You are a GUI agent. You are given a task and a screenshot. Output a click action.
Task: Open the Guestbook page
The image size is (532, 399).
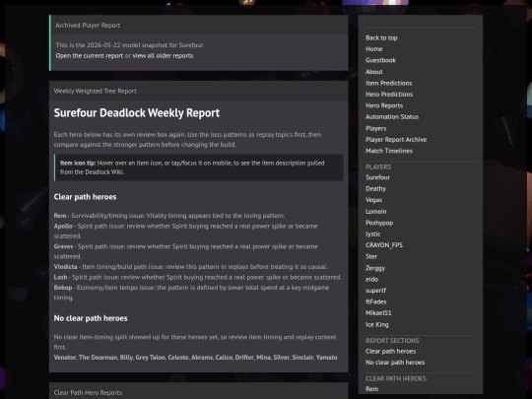(380, 60)
